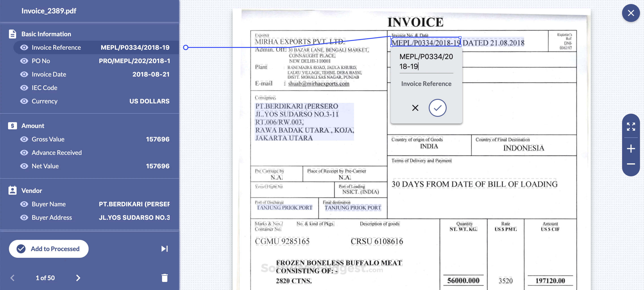
Task: Open the Amount section header
Action: [x=33, y=126]
